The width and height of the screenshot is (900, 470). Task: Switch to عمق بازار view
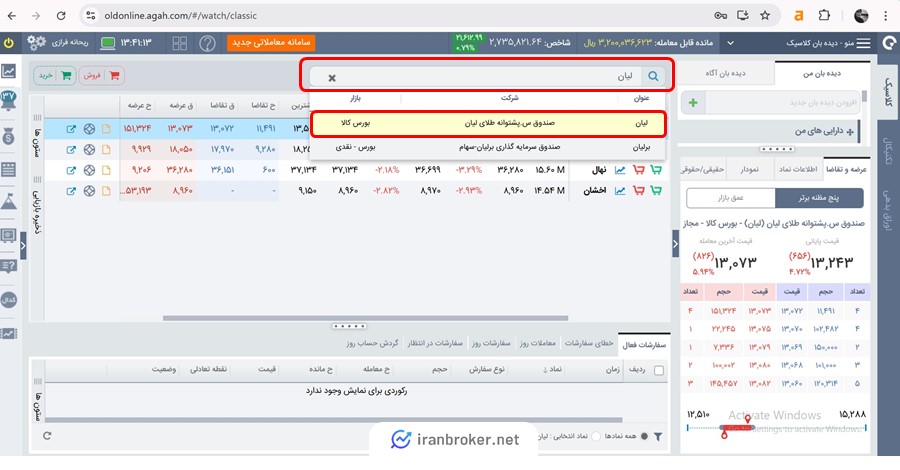coord(731,198)
